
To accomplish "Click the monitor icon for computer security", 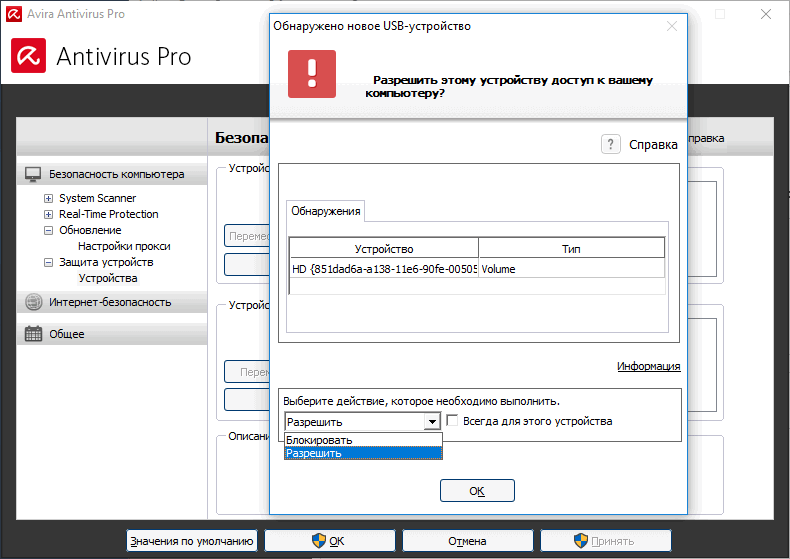I will click(33, 174).
